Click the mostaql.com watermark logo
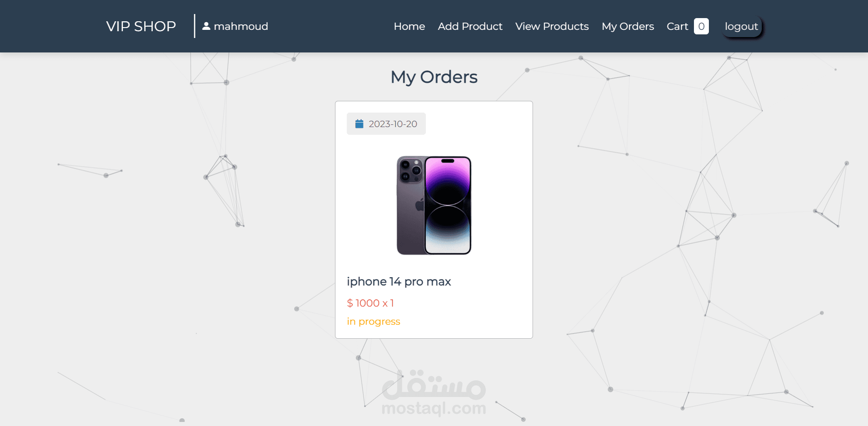Viewport: 868px width, 426px height. (434, 408)
